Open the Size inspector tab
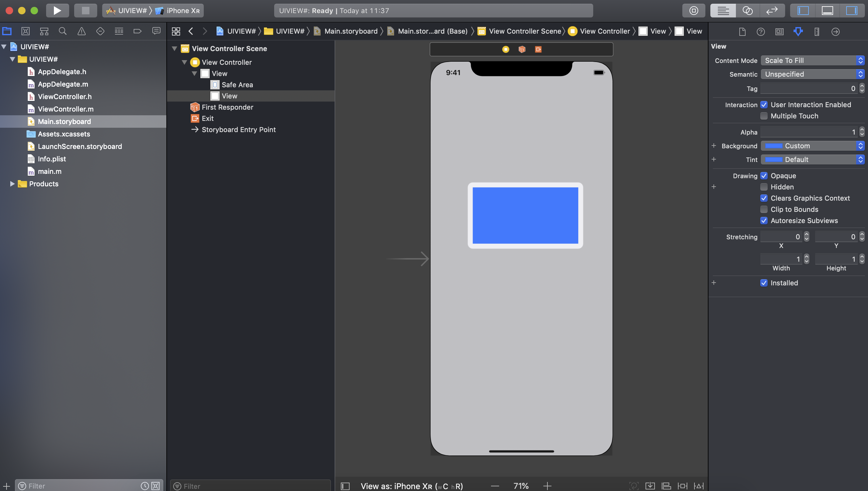 [x=817, y=32]
